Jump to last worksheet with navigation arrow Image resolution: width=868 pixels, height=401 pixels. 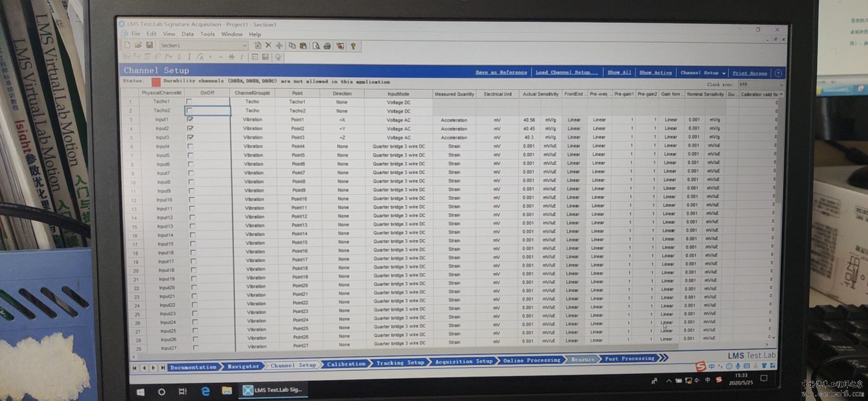tap(163, 368)
